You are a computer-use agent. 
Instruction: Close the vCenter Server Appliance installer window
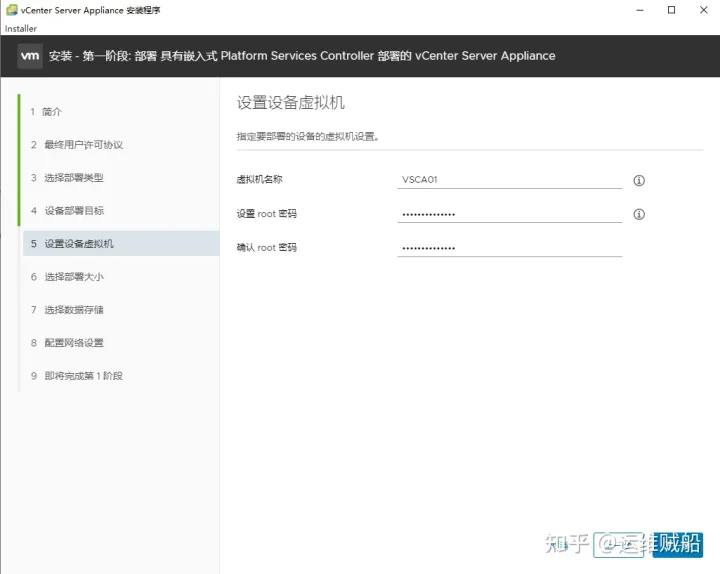coord(699,10)
